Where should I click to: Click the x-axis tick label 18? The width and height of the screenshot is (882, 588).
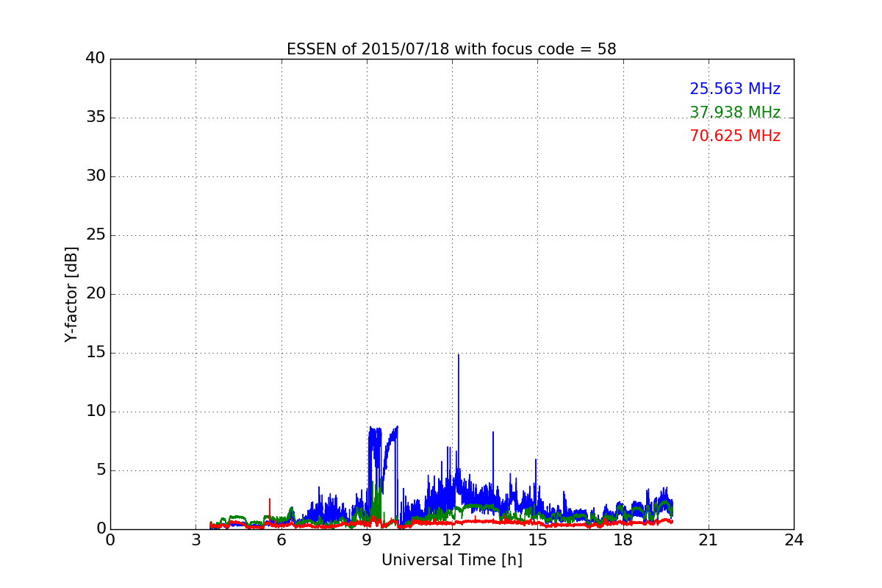point(623,540)
